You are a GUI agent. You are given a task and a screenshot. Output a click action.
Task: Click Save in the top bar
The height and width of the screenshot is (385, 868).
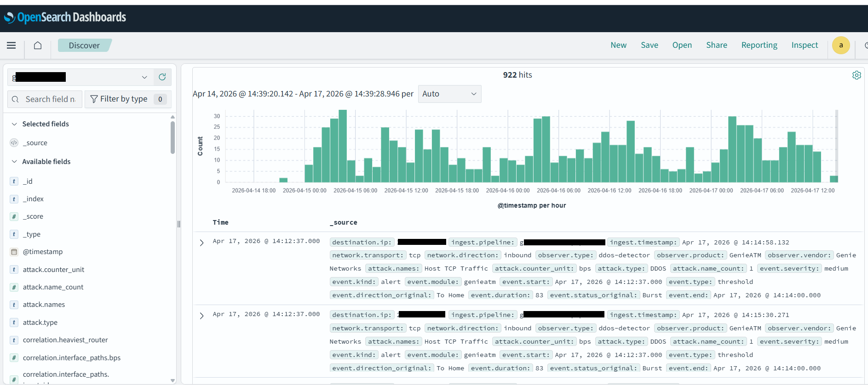[649, 45]
